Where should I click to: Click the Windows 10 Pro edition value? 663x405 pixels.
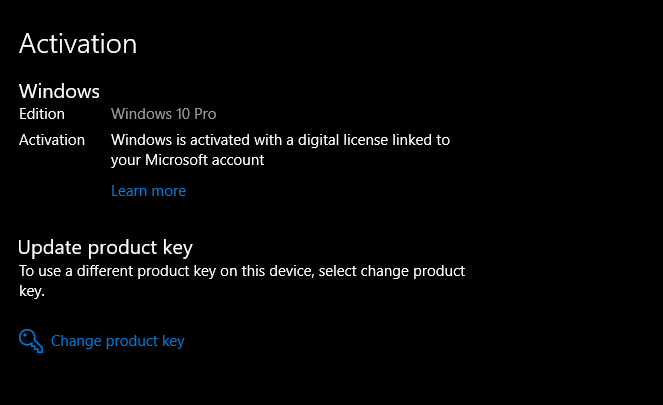(164, 114)
